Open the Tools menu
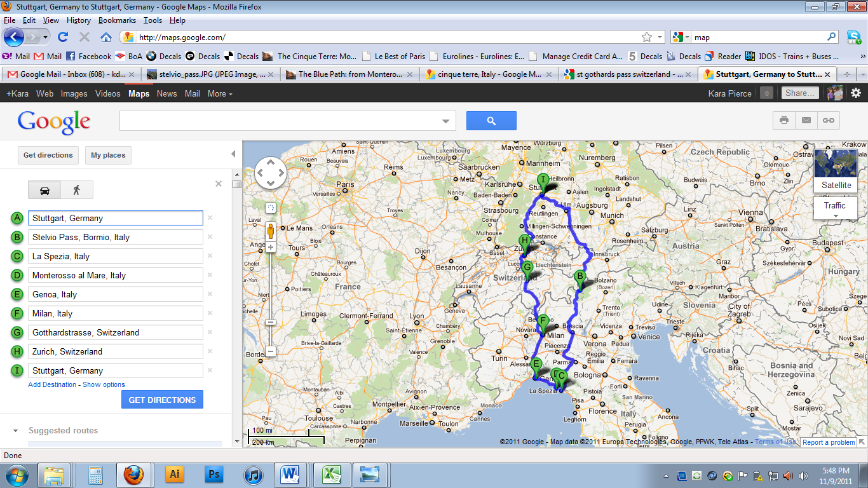The width and height of the screenshot is (868, 488). pos(153,20)
